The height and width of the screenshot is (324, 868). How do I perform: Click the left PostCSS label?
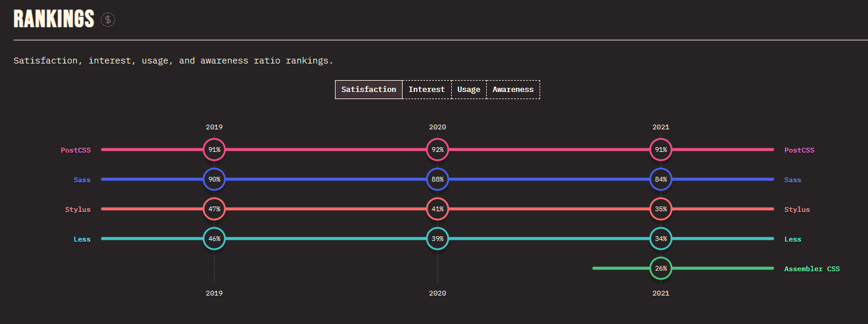click(76, 150)
